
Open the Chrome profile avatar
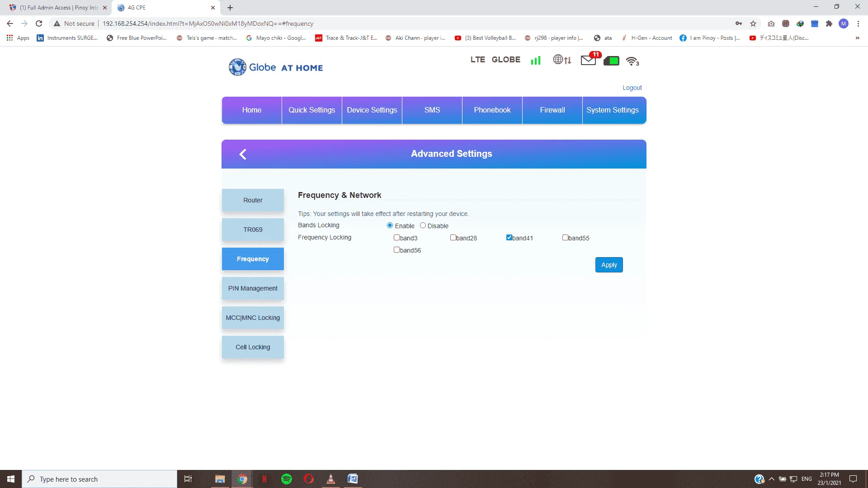[844, 23]
